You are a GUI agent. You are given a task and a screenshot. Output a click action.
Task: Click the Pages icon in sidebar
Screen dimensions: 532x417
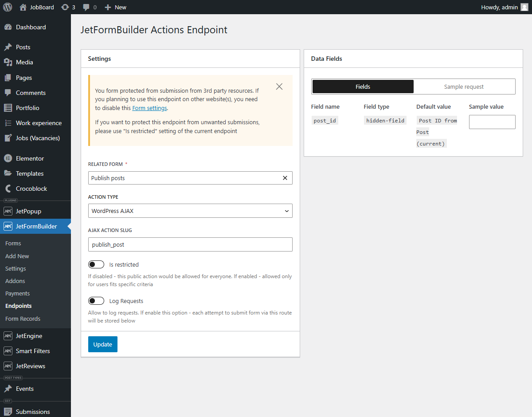pyautogui.click(x=8, y=78)
